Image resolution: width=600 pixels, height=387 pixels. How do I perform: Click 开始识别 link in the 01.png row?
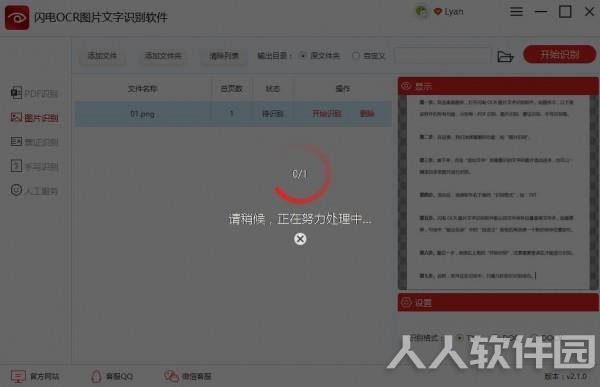coord(326,113)
